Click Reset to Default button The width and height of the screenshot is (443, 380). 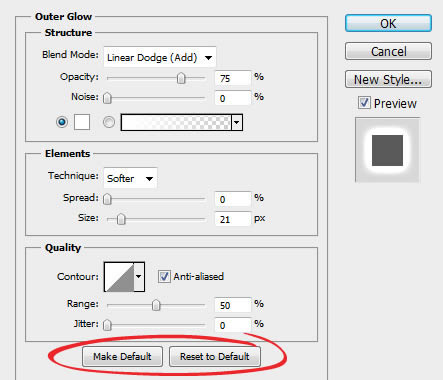coord(215,356)
